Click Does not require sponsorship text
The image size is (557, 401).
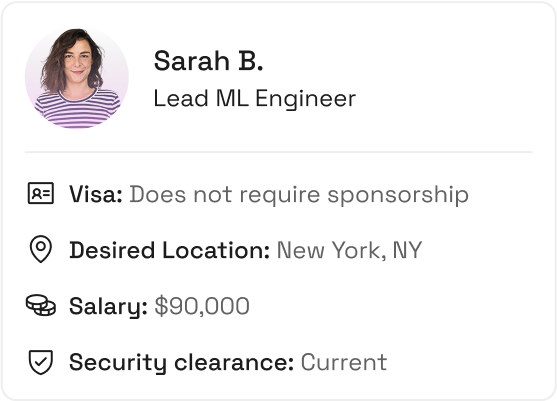point(299,195)
